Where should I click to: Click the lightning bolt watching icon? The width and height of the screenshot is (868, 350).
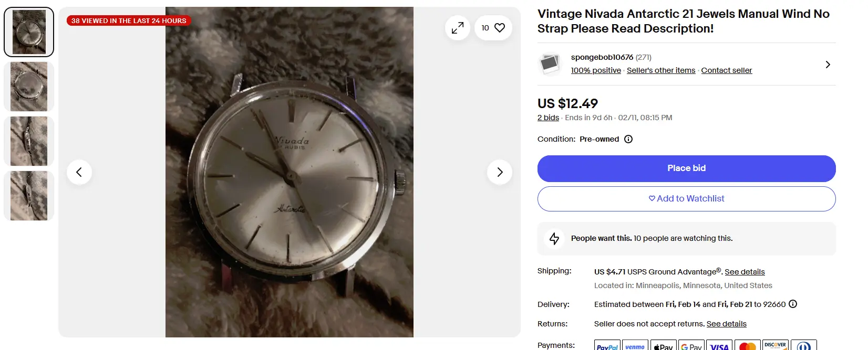pyautogui.click(x=554, y=239)
